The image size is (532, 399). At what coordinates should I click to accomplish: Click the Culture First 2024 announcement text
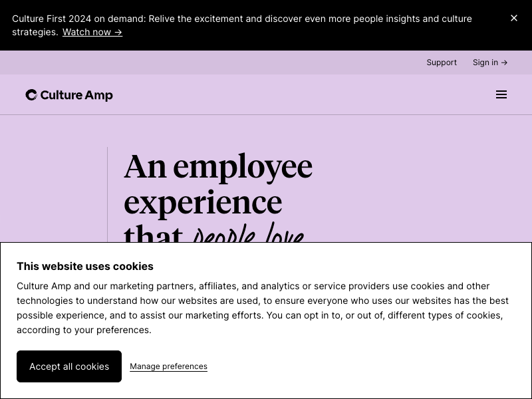(x=242, y=25)
